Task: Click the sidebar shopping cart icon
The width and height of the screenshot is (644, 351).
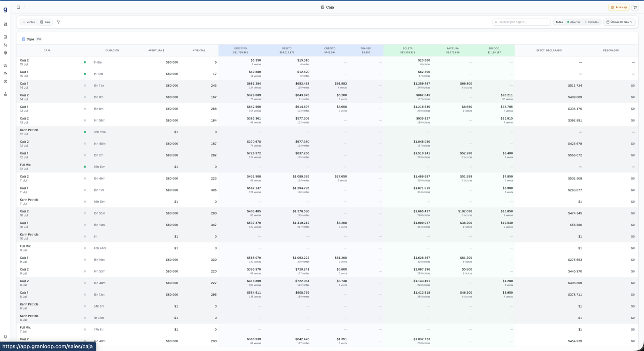Action: (x=5, y=45)
